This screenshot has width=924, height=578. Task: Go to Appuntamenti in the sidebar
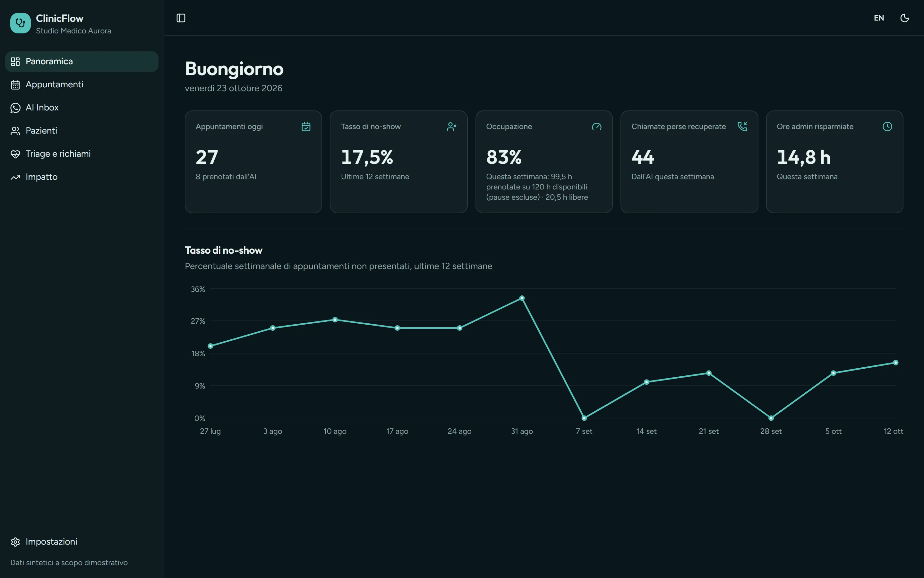[82, 84]
